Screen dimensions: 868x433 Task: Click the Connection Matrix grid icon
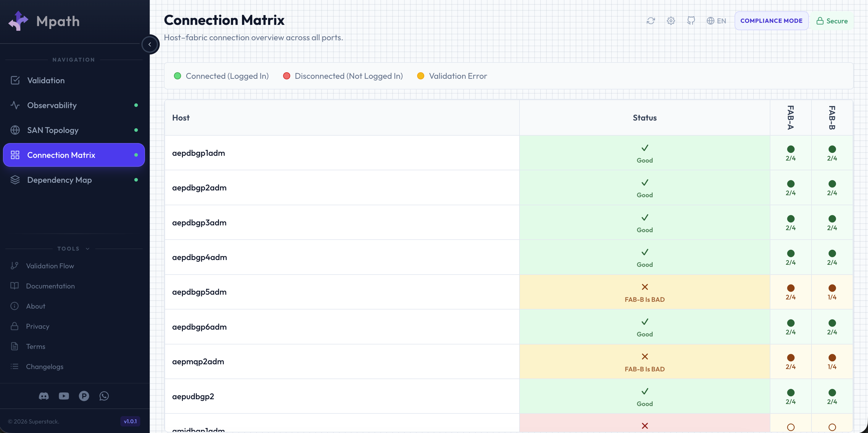click(15, 155)
